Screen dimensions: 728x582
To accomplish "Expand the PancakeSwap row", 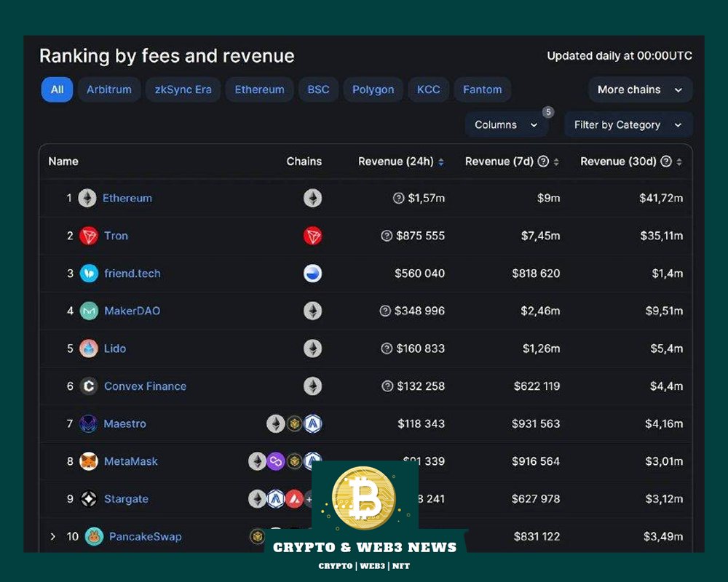I will tap(53, 536).
